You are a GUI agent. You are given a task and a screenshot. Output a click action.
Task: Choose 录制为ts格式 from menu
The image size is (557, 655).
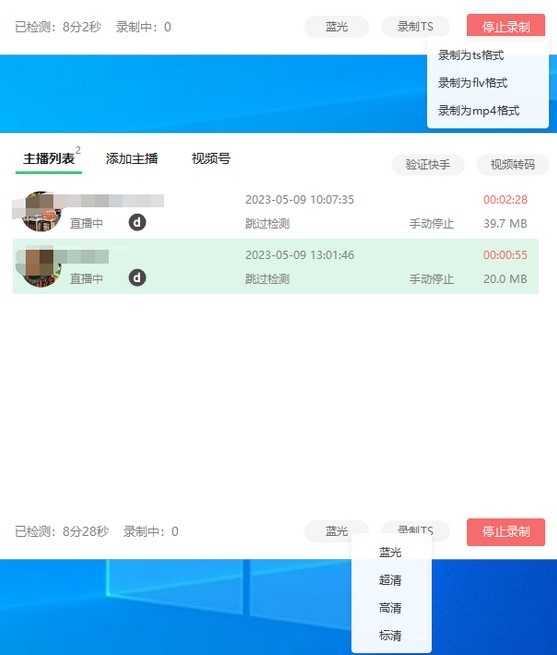tap(471, 55)
